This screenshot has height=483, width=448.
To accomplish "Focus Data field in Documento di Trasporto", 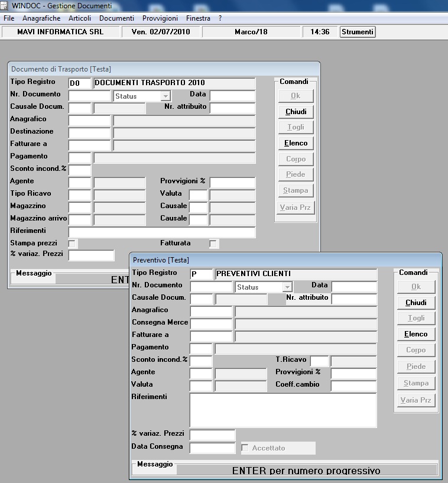I will pos(232,96).
